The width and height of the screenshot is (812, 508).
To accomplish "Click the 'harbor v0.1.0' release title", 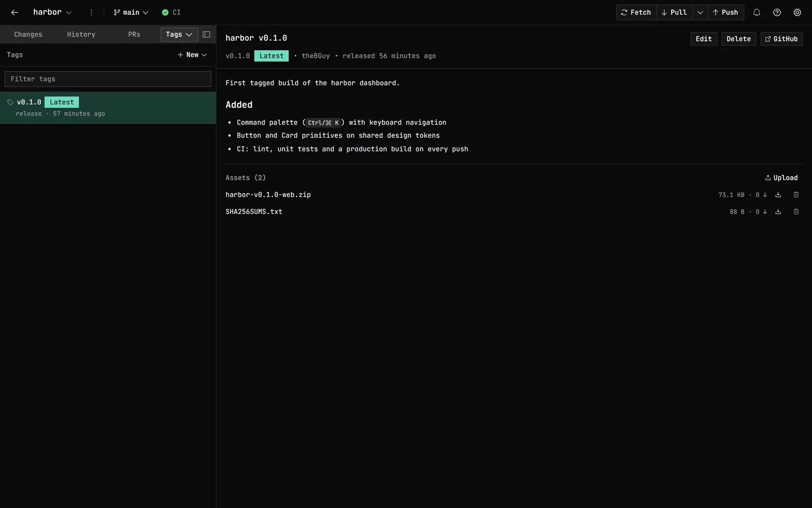I will (x=256, y=38).
